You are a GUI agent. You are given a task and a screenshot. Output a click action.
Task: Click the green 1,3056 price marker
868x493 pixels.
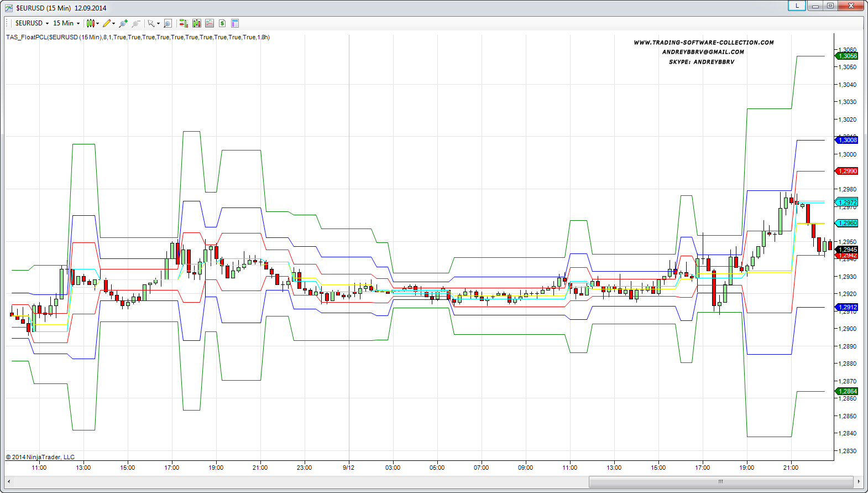pyautogui.click(x=847, y=56)
